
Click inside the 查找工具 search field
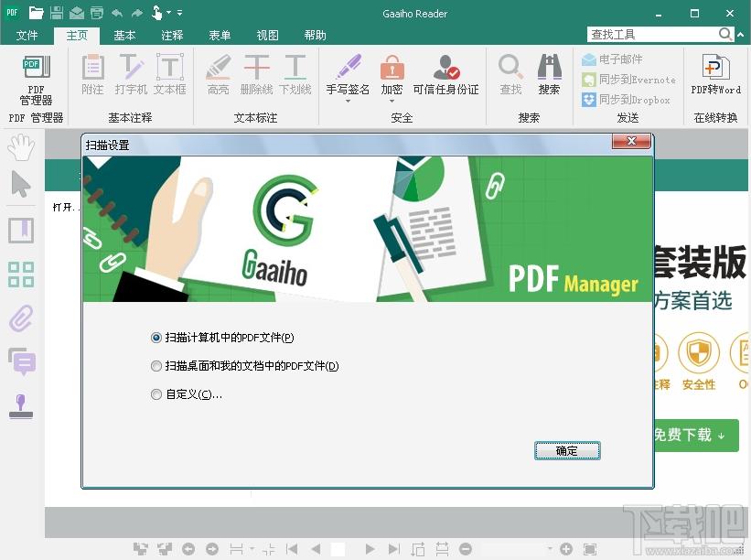pyautogui.click(x=654, y=35)
